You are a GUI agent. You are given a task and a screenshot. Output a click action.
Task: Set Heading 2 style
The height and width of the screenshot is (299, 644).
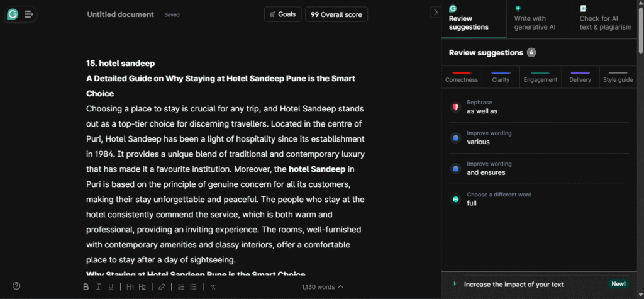[143, 287]
